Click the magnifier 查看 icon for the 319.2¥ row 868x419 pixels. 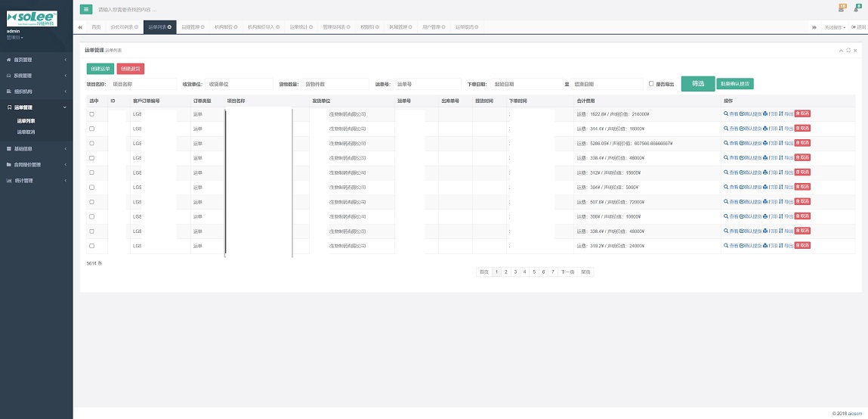coord(726,246)
